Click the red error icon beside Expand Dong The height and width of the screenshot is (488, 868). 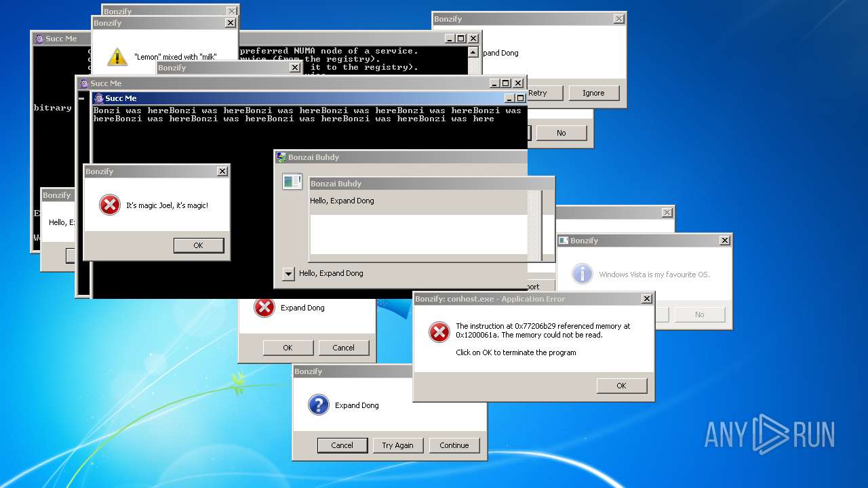(264, 308)
